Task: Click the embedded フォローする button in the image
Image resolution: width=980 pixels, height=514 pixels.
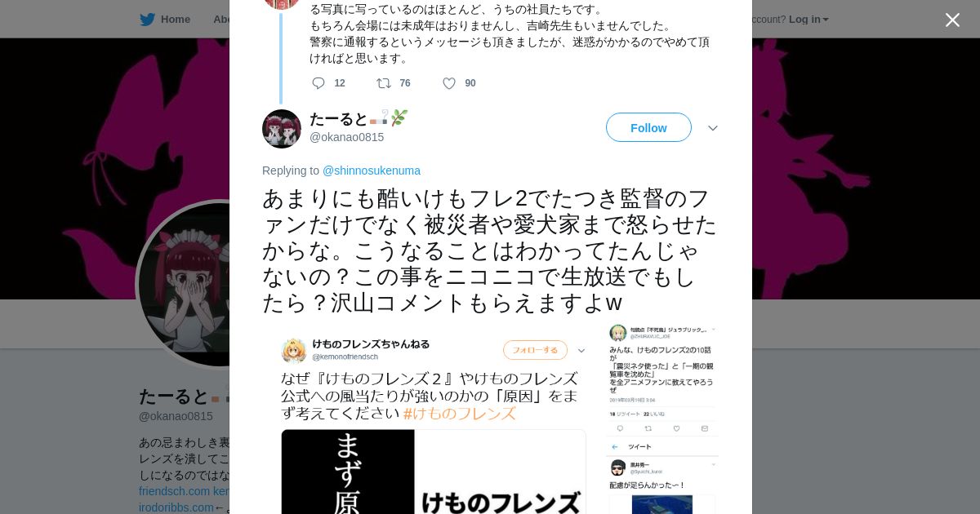Action: [x=535, y=350]
